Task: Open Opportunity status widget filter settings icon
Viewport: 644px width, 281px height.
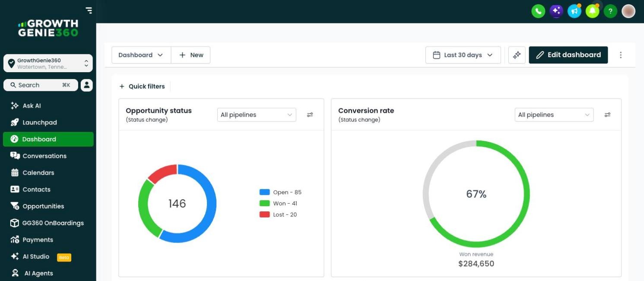Action: tap(310, 115)
